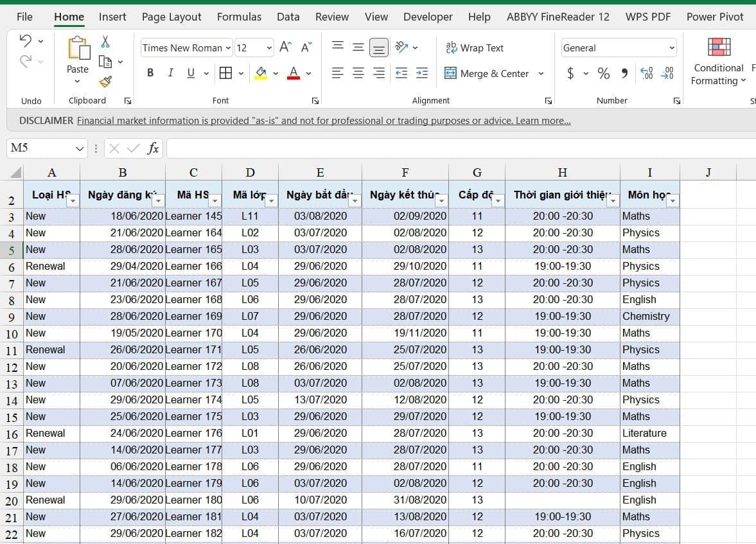This screenshot has width=756, height=544.
Task: Toggle Italic formatting
Action: (x=170, y=73)
